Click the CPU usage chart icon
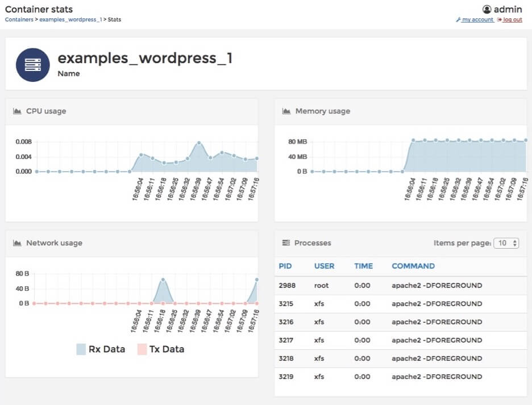 click(17, 111)
